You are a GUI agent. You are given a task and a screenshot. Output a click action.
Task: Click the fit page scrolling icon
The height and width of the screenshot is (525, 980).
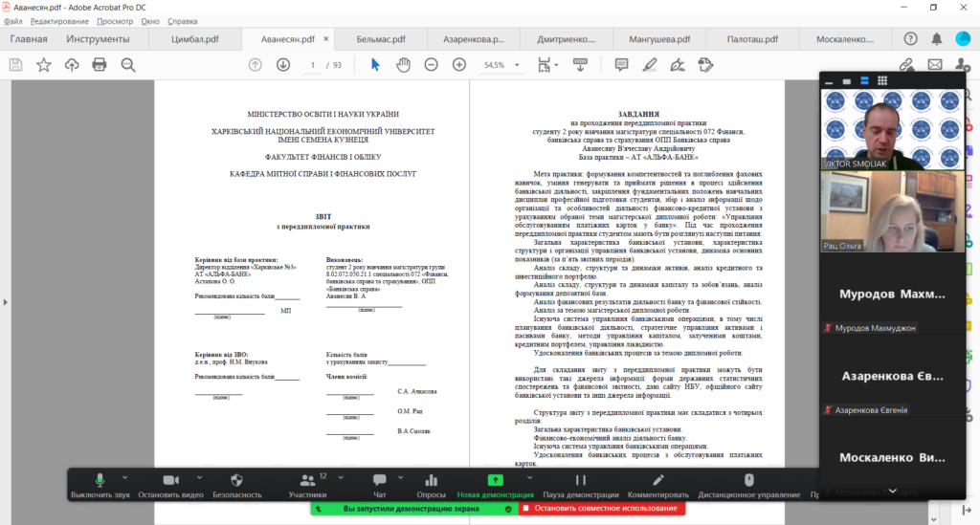(x=545, y=65)
